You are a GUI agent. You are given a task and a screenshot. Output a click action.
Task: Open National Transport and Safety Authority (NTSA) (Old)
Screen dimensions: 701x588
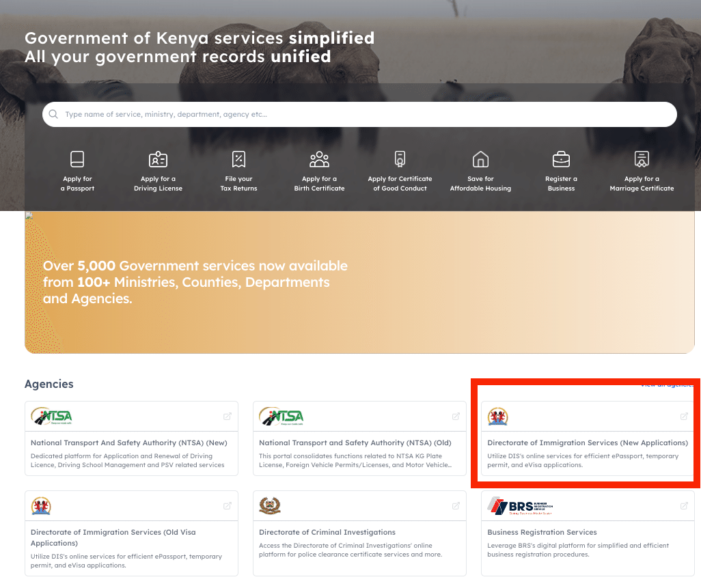pos(355,443)
